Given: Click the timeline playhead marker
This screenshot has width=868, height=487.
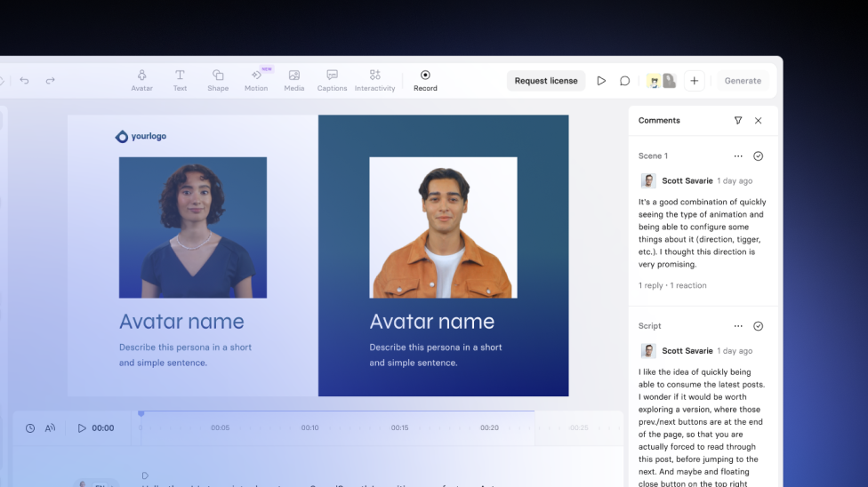Looking at the screenshot, I should (x=141, y=413).
